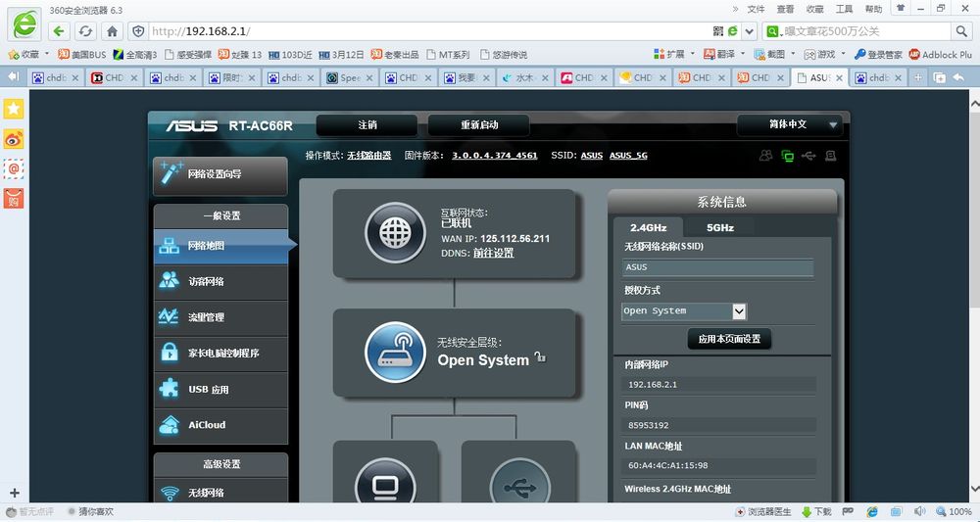Click the 无线路由器 operation mode link
The width and height of the screenshot is (980, 522).
click(368, 156)
